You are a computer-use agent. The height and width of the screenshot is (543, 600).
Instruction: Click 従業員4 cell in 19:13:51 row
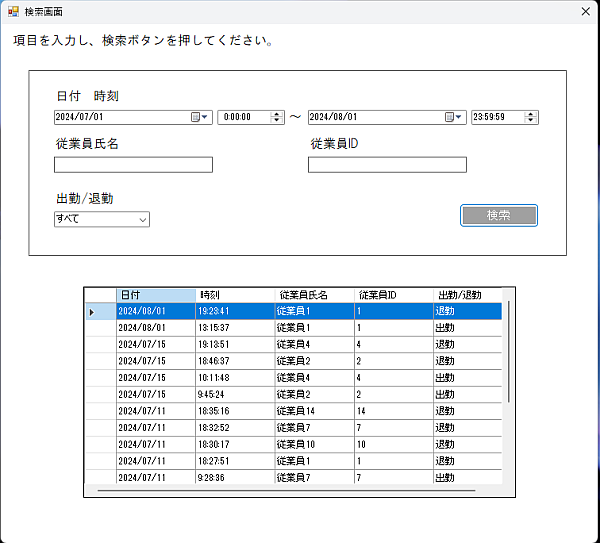click(315, 345)
